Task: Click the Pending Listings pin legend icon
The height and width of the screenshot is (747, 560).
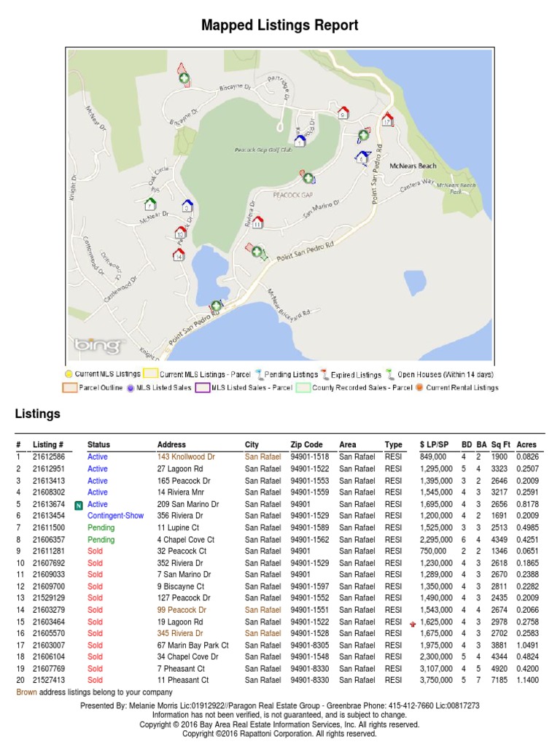Action: click(x=260, y=374)
